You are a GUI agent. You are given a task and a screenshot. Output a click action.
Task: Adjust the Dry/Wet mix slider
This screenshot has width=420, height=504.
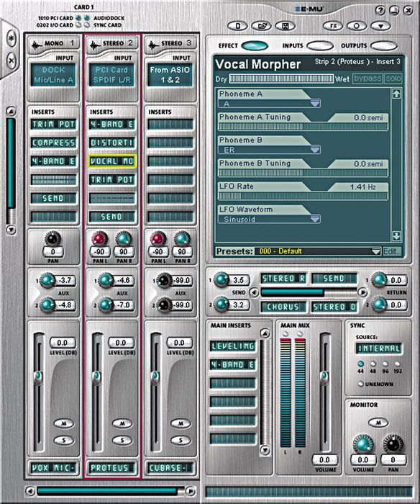point(281,78)
